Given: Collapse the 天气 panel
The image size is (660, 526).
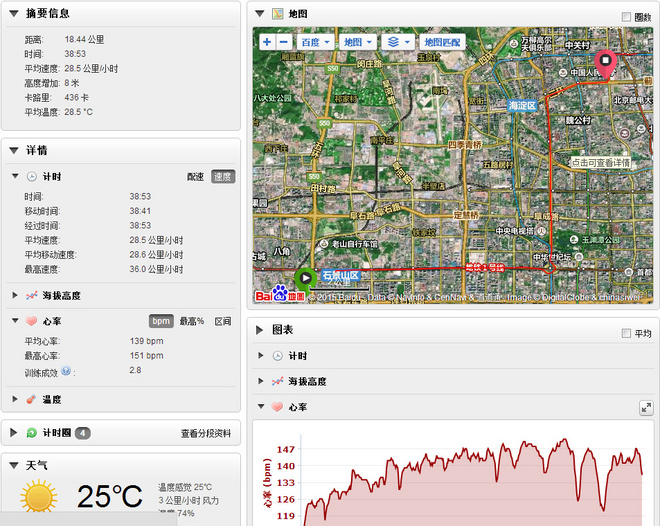Looking at the screenshot, I should coord(14,465).
